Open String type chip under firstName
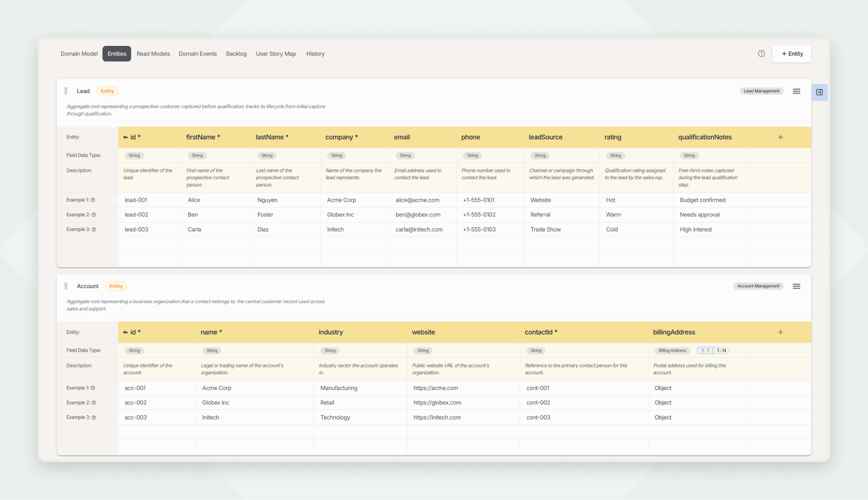The width and height of the screenshot is (868, 500). (198, 155)
